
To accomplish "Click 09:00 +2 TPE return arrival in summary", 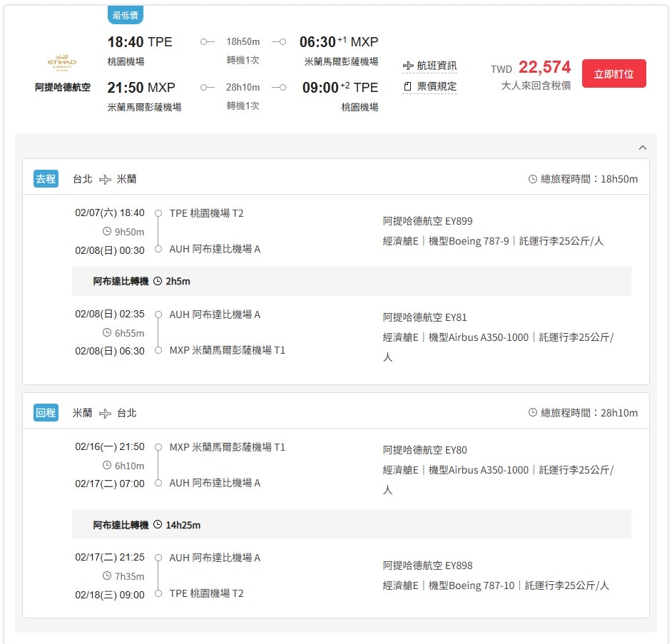I will (340, 88).
